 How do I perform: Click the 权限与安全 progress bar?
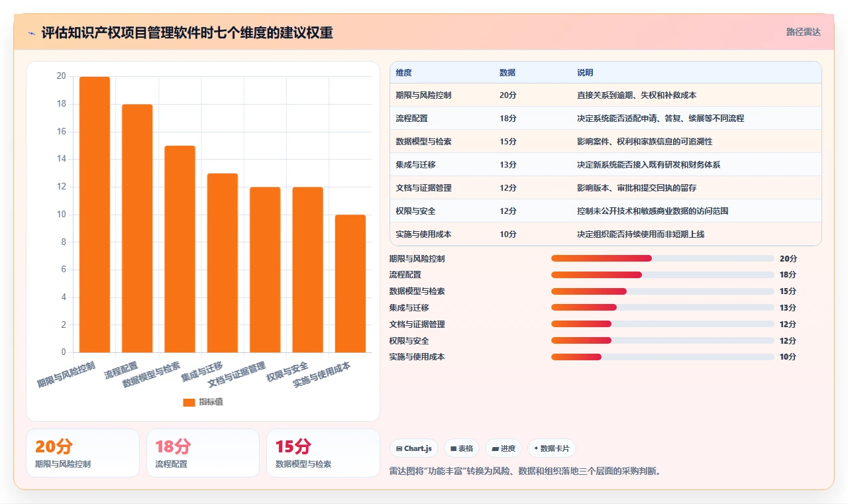point(662,340)
